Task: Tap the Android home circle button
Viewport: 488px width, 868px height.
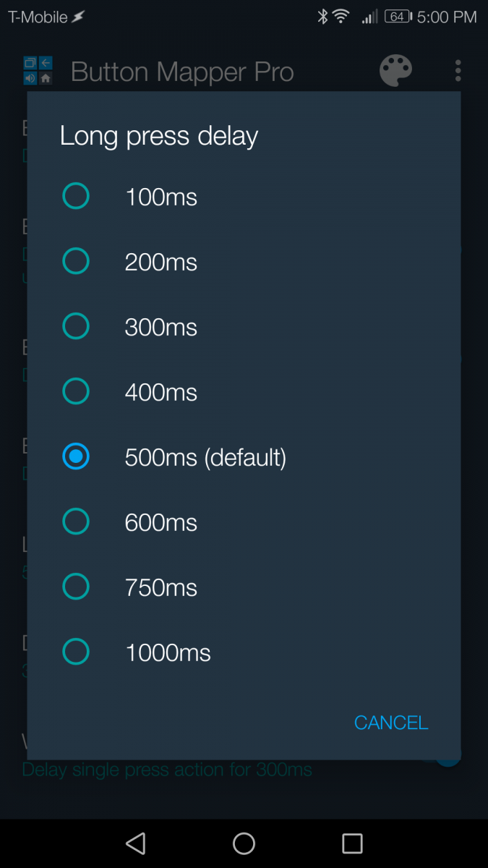Action: click(x=244, y=843)
